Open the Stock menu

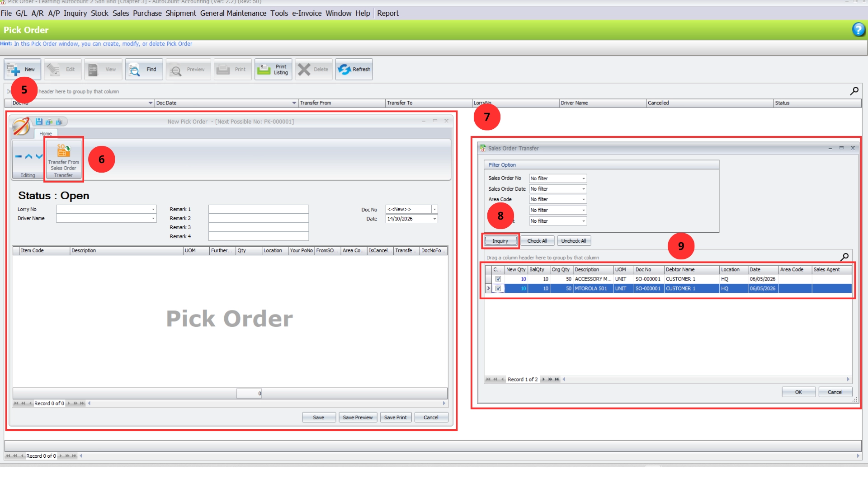pyautogui.click(x=99, y=13)
